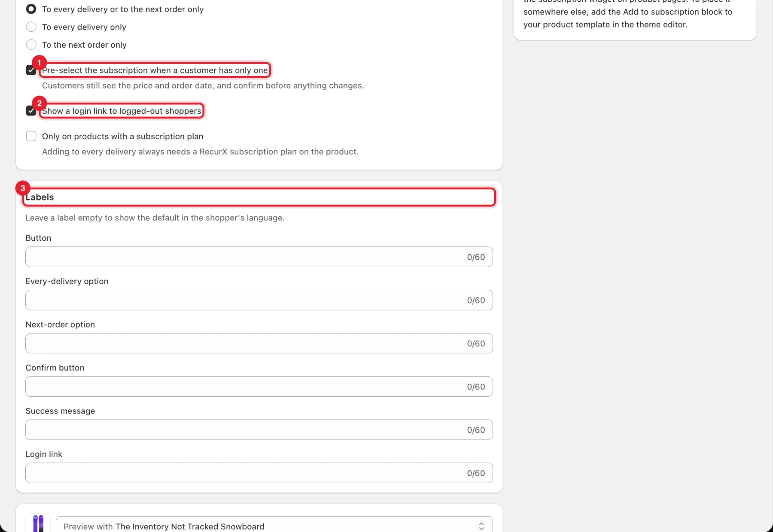Screen dimensions: 773x532
Task: Click the Button label input field
Action: pyautogui.click(x=259, y=257)
